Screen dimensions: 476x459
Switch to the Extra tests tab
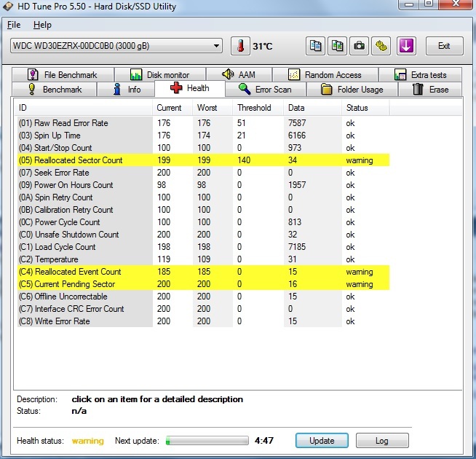(421, 74)
